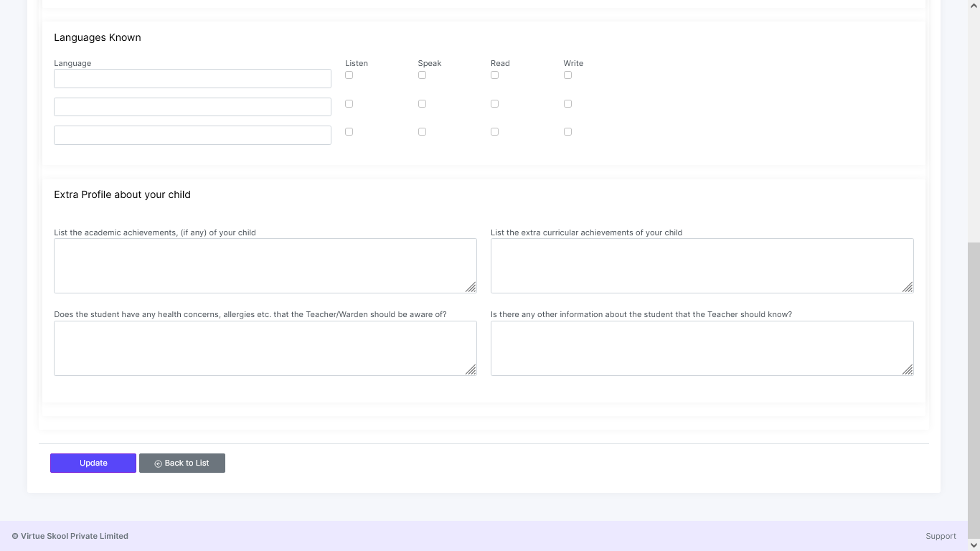Image resolution: width=980 pixels, height=551 pixels.
Task: Check Listen for the first language
Action: point(349,75)
